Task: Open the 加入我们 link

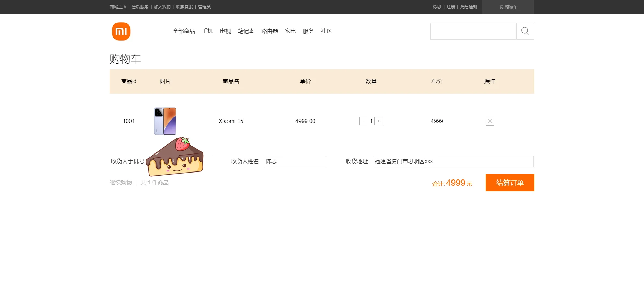Action: tap(162, 7)
